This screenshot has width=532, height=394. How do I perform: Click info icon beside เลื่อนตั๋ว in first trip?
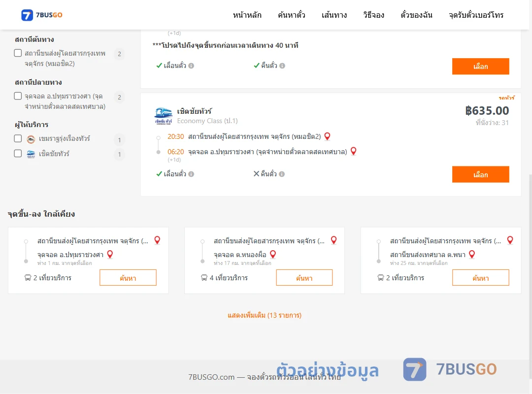(191, 66)
